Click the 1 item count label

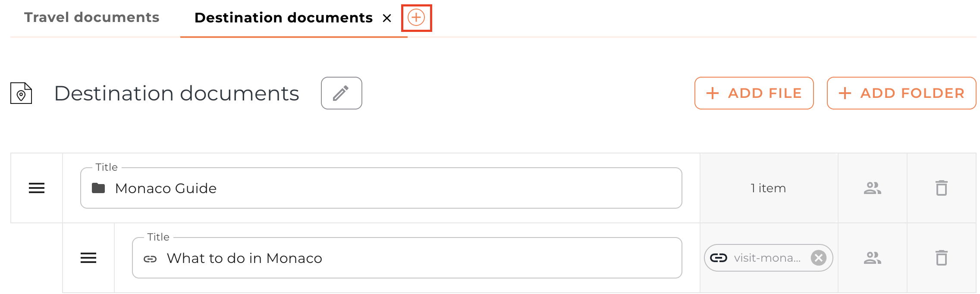tap(768, 188)
